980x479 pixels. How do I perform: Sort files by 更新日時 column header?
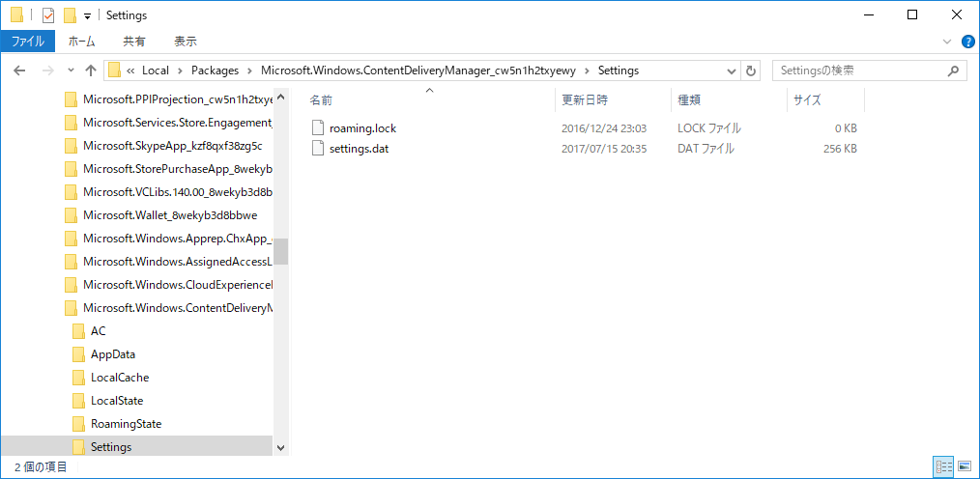pos(585,100)
